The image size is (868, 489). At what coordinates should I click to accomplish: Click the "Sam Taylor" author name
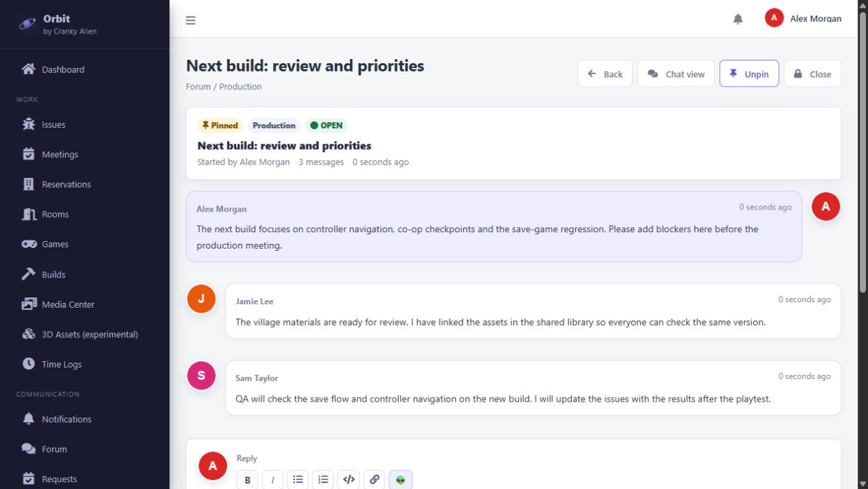tap(257, 378)
